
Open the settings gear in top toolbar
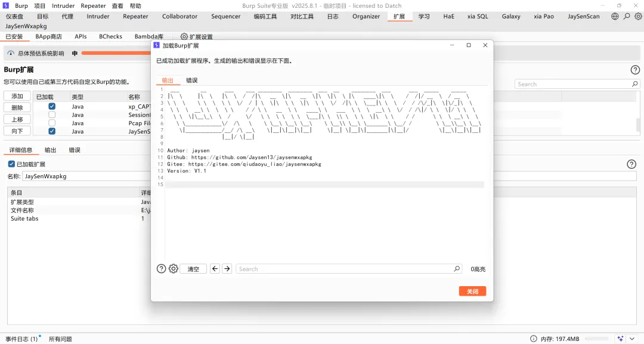[x=638, y=17]
